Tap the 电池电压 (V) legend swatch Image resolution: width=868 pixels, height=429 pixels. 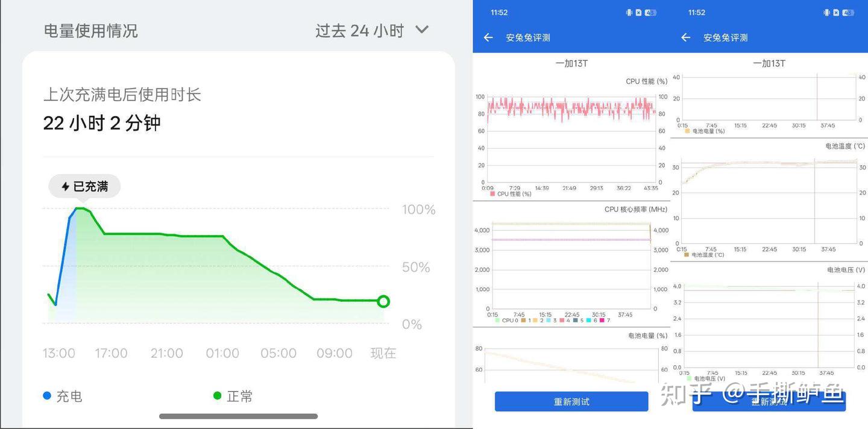pyautogui.click(x=689, y=378)
